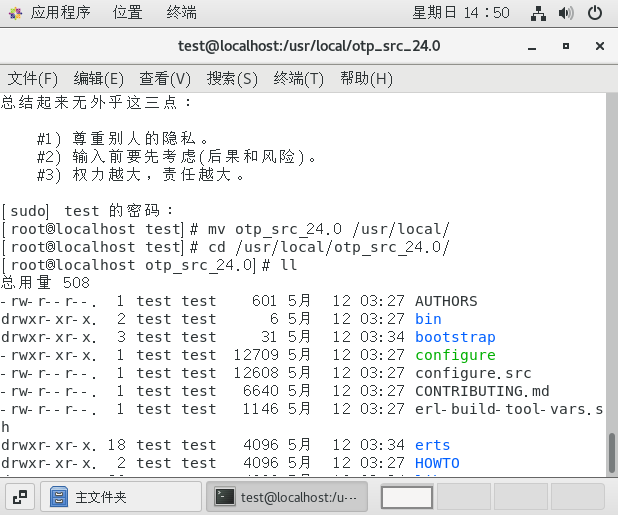Click the GNOME applications foot icon
The height and width of the screenshot is (515, 618).
tap(15, 13)
